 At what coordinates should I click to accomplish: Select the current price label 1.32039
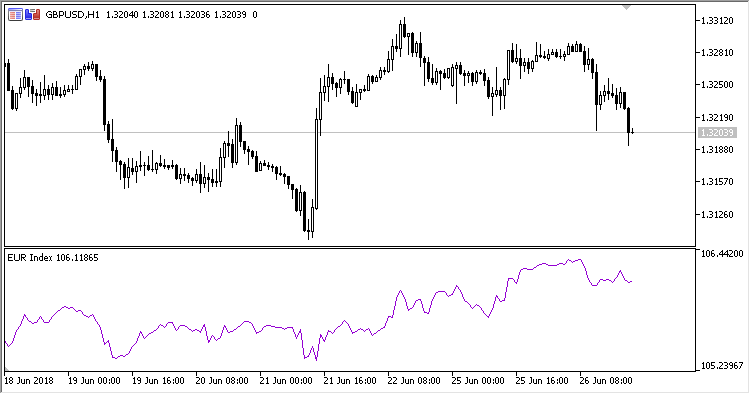click(717, 132)
